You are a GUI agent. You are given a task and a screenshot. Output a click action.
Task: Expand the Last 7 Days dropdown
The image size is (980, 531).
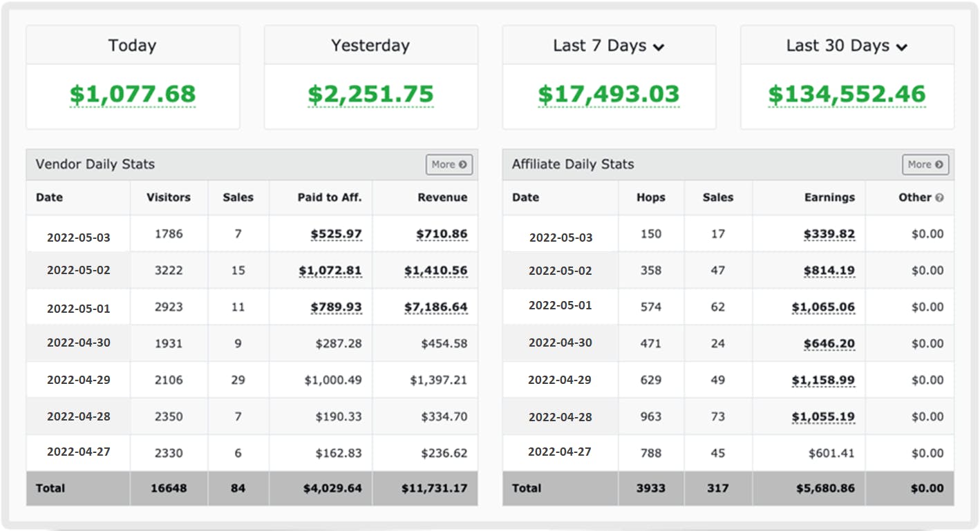tap(658, 47)
